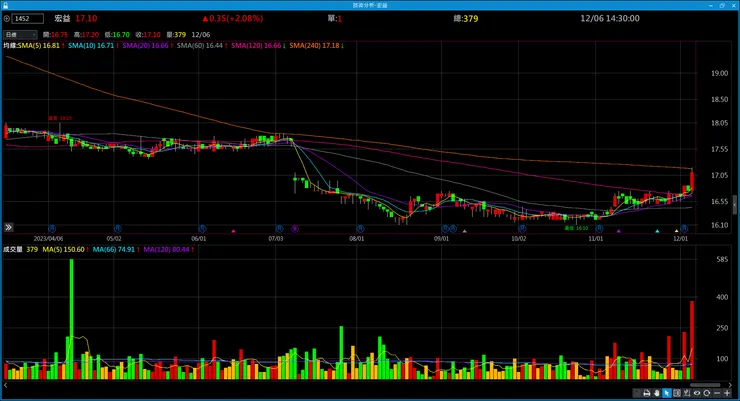The width and height of the screenshot is (740, 401).
Task: Click the tall red volume bar at far right
Action: point(692,340)
